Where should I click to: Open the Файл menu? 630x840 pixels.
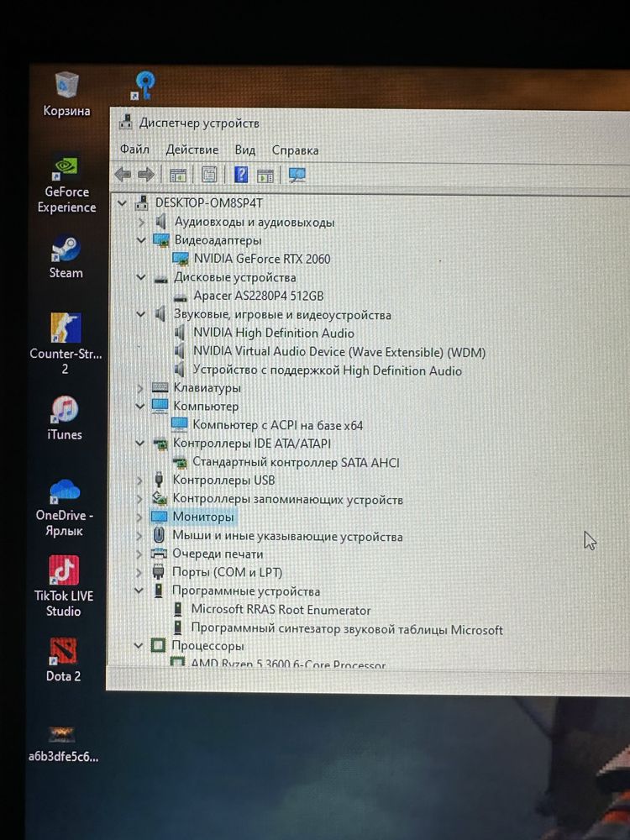(134, 150)
